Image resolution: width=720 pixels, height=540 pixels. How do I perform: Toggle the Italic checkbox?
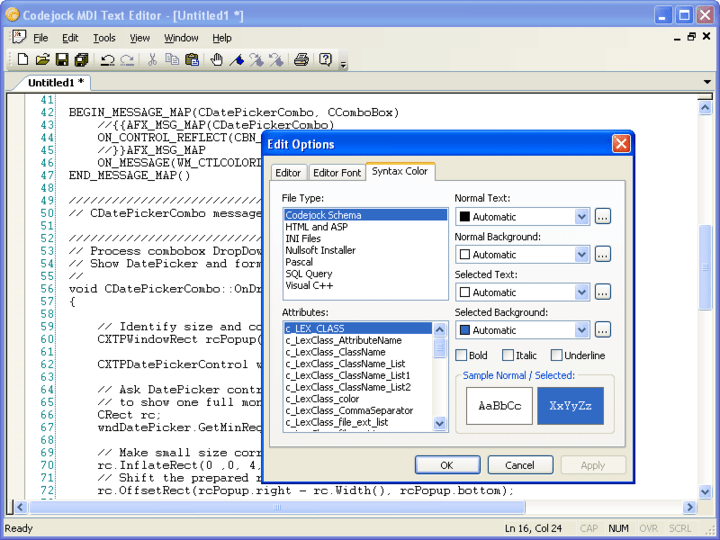(x=507, y=355)
